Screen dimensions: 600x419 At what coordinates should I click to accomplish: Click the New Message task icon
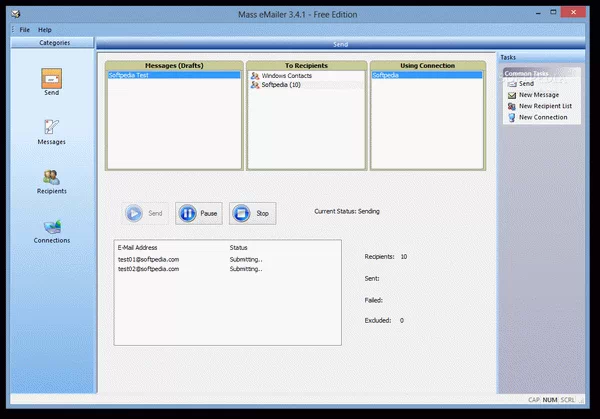pyautogui.click(x=512, y=95)
